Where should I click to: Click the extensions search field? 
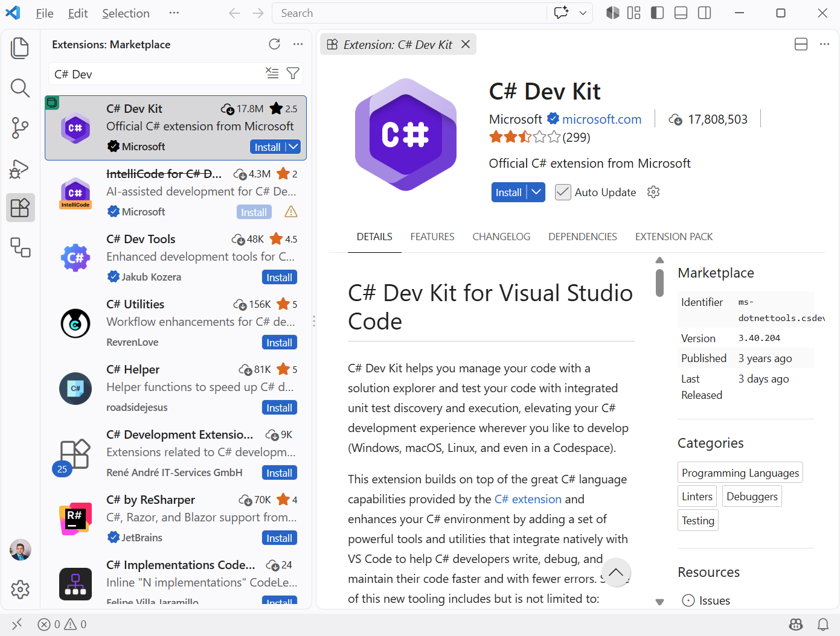[x=157, y=74]
